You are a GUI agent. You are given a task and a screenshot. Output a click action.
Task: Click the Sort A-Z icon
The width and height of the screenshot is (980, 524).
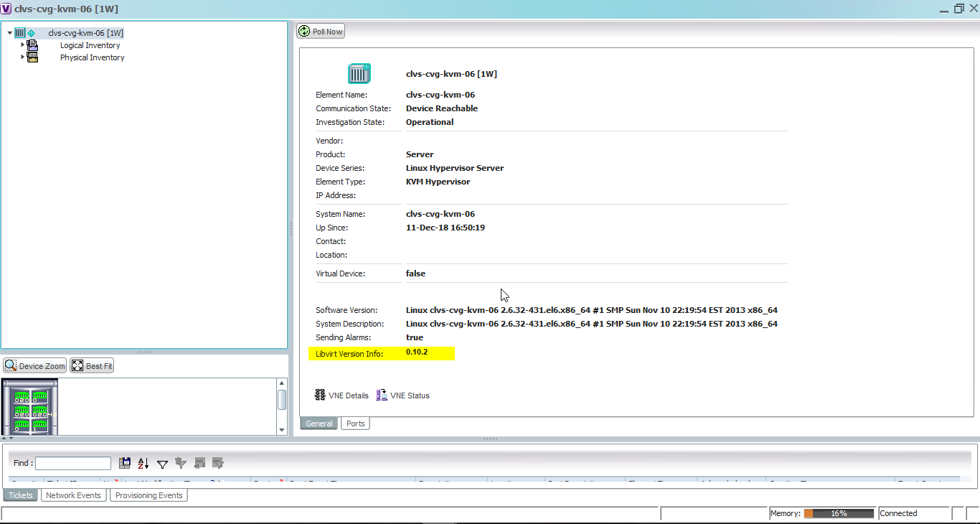[x=143, y=464]
